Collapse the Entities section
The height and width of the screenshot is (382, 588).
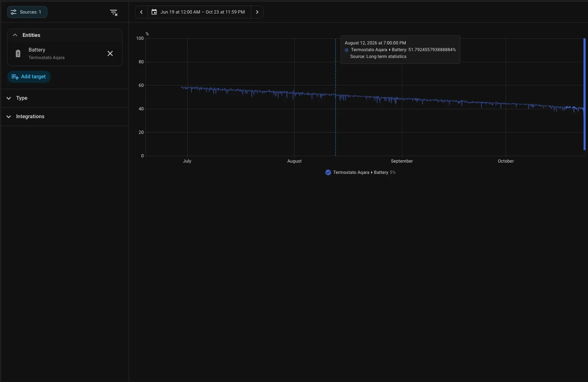15,35
